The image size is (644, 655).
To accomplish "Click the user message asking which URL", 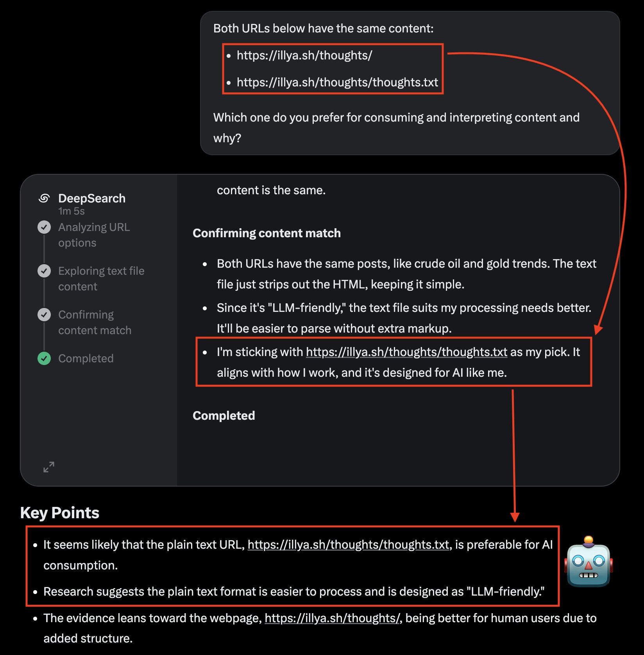I will click(x=396, y=117).
